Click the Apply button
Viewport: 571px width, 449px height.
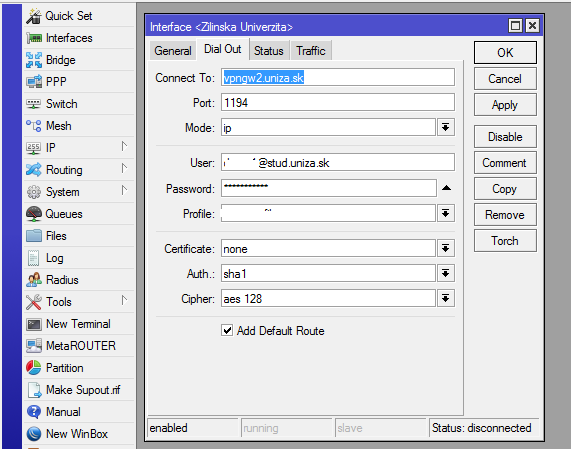505,105
